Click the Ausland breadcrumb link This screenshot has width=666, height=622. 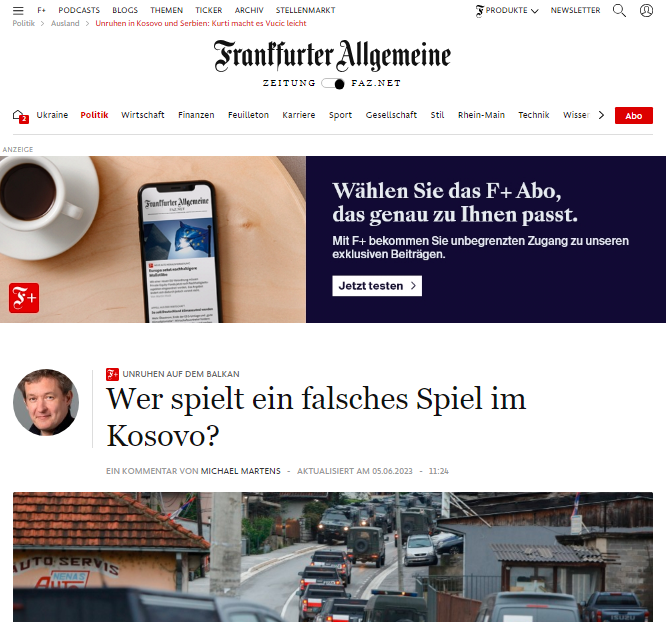pos(65,23)
